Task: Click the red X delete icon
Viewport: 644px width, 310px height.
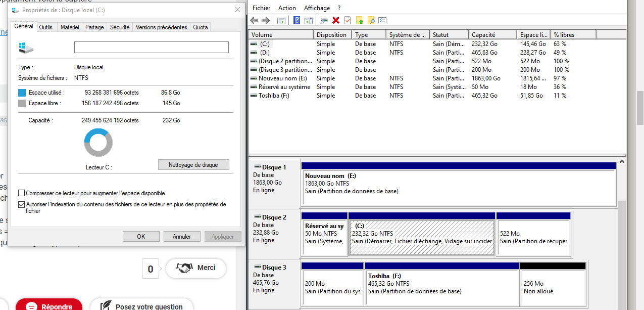Action: 335,20
